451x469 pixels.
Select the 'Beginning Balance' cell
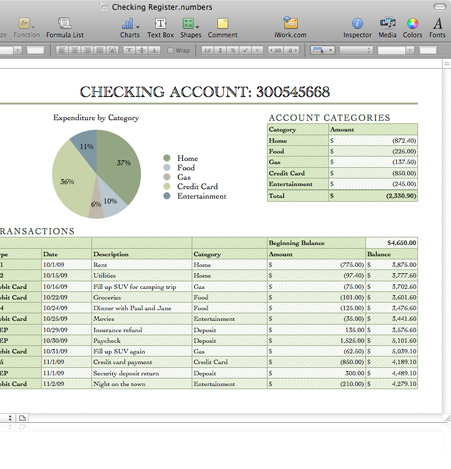[316, 243]
